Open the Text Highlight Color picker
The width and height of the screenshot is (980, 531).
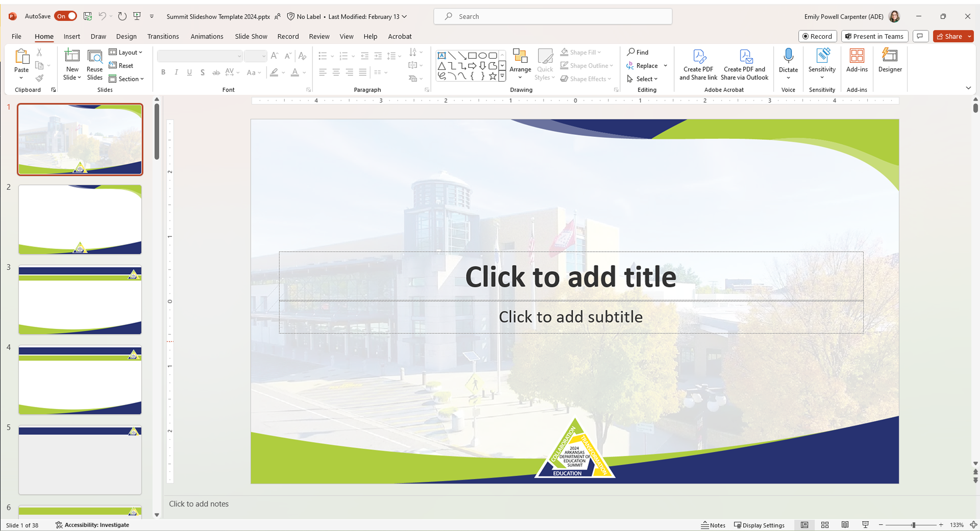(274, 73)
